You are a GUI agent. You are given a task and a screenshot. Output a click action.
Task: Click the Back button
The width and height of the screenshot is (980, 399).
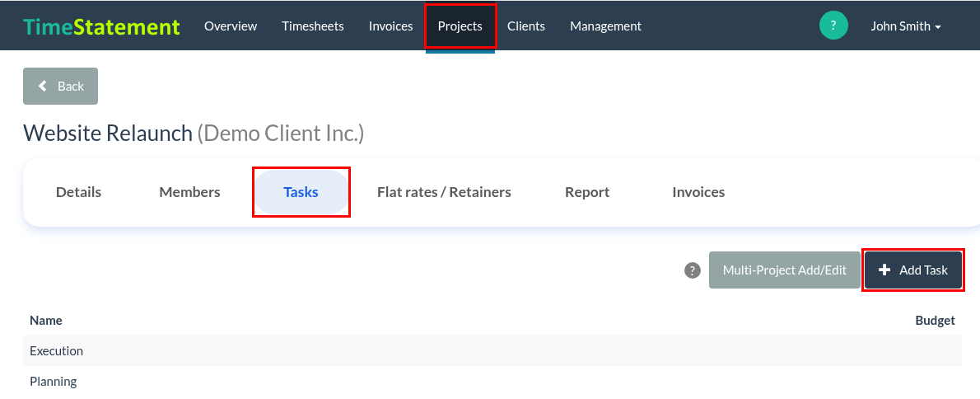click(x=61, y=87)
